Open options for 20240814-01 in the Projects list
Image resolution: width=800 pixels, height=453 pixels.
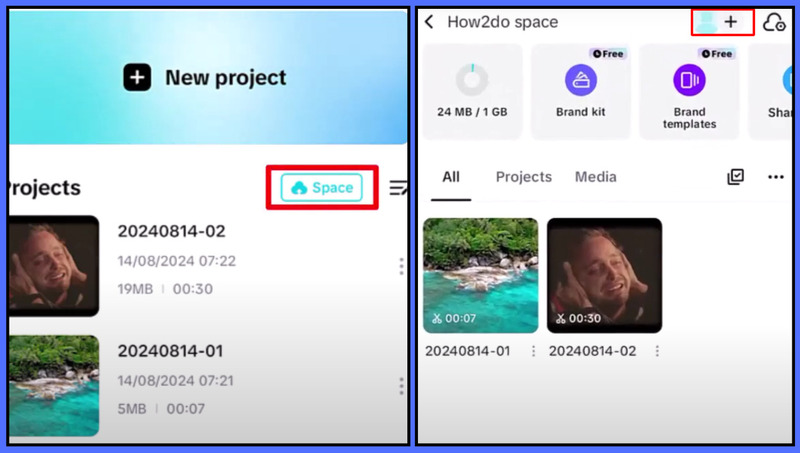[401, 386]
